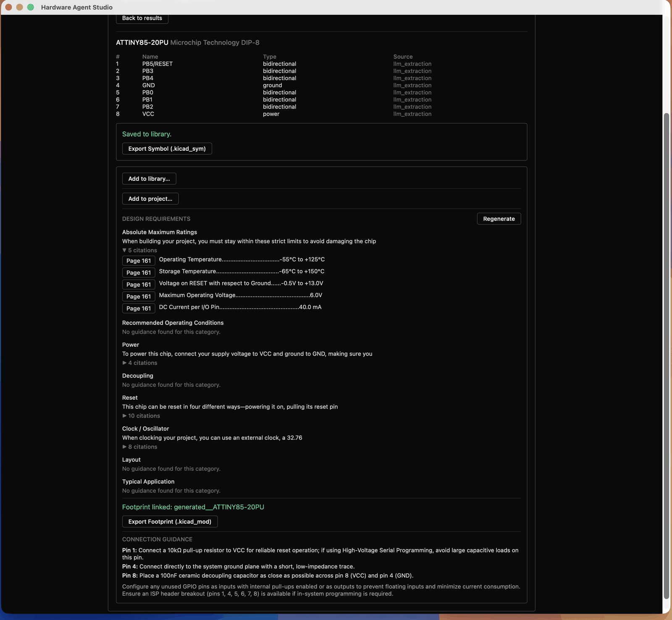The image size is (672, 620).
Task: Click the Clock / Oscillator heading
Action: tap(146, 429)
